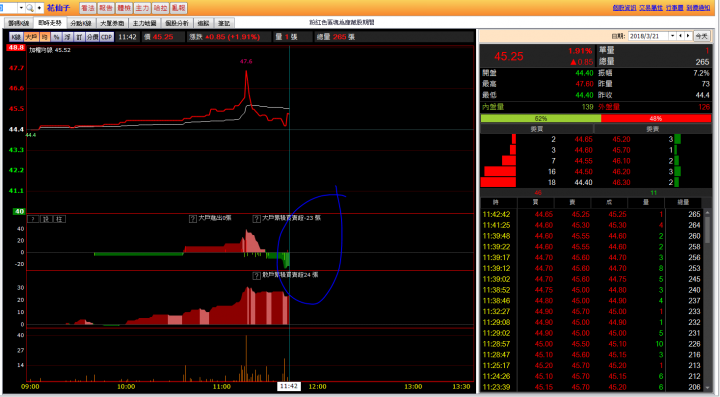Click the 11:42 time marker on axis
The height and width of the screenshot is (397, 720).
[289, 386]
